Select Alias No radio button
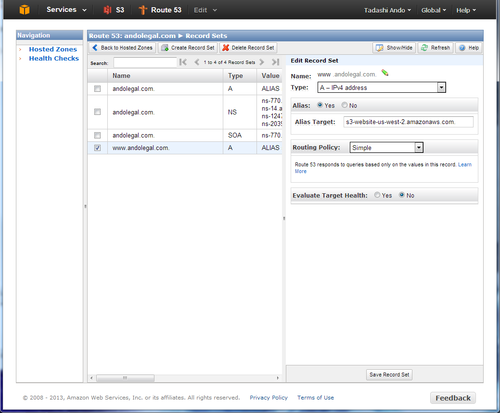The height and width of the screenshot is (413, 500). (x=344, y=105)
